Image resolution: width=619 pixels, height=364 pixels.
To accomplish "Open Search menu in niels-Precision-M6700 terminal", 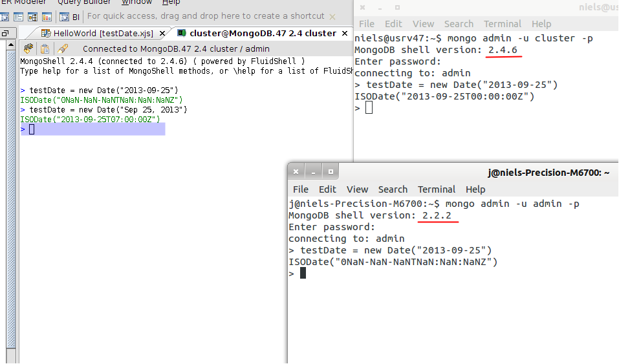I will coord(393,189).
